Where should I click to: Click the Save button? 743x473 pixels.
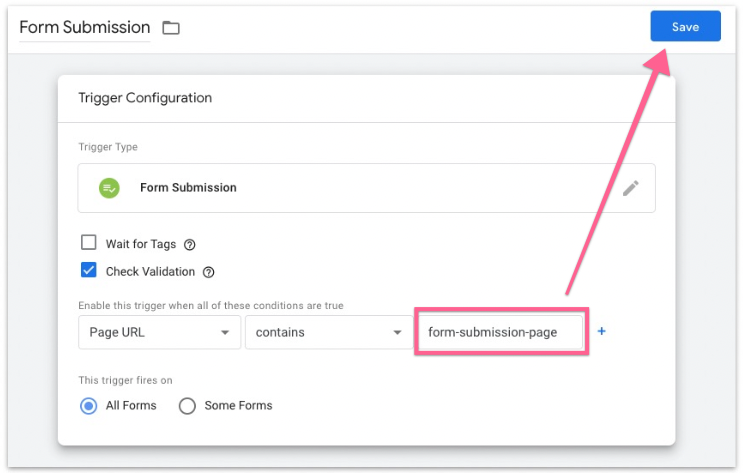[685, 27]
